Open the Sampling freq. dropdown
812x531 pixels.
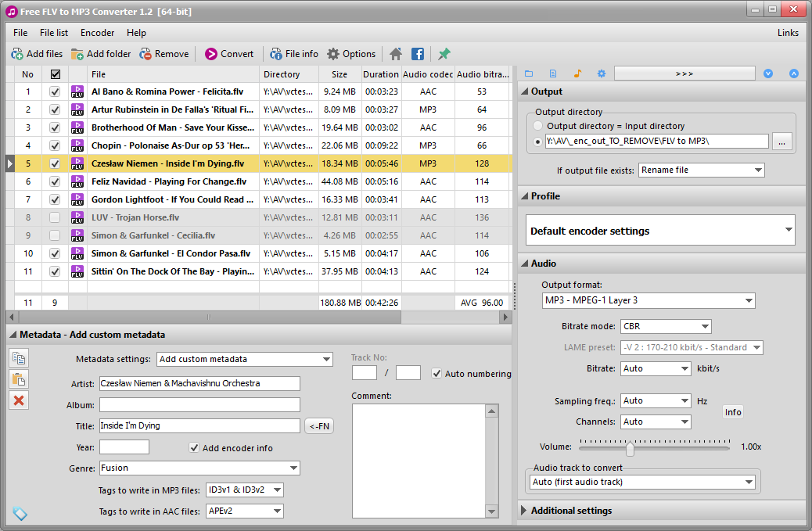(x=656, y=400)
